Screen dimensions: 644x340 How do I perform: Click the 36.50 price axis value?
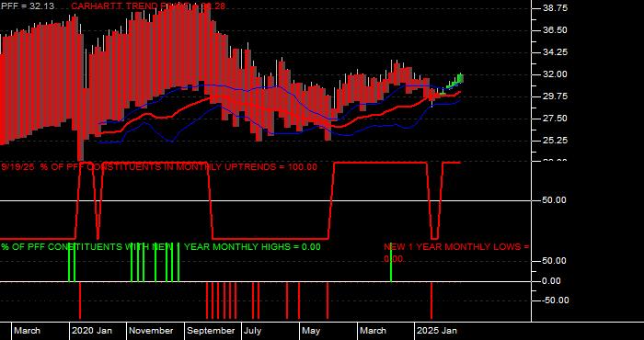click(x=556, y=30)
